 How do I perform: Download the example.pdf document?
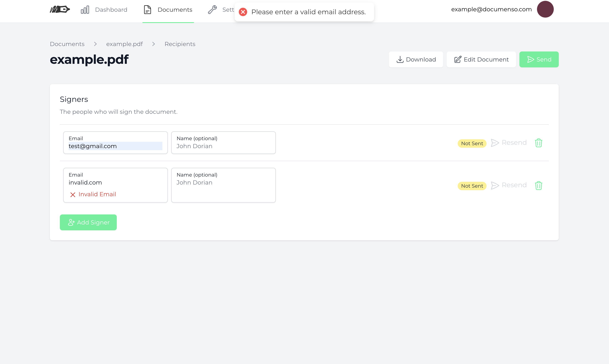(416, 59)
